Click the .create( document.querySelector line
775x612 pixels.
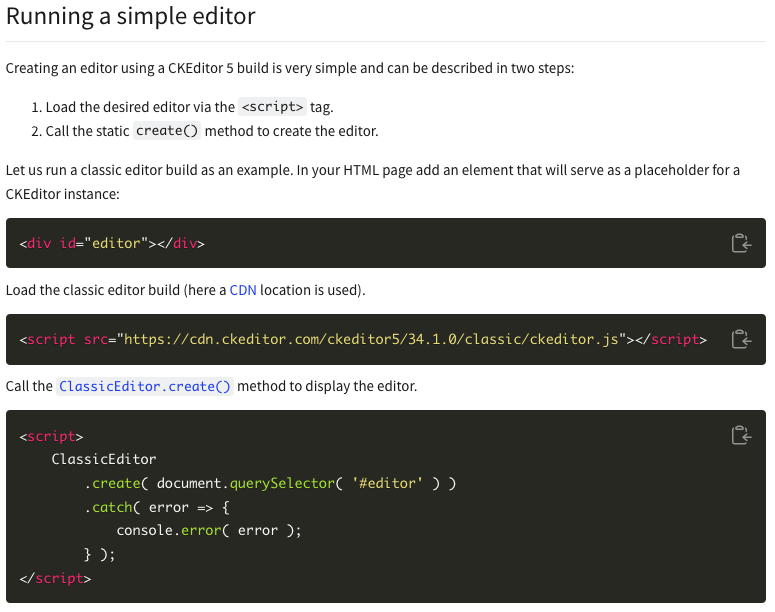(270, 483)
